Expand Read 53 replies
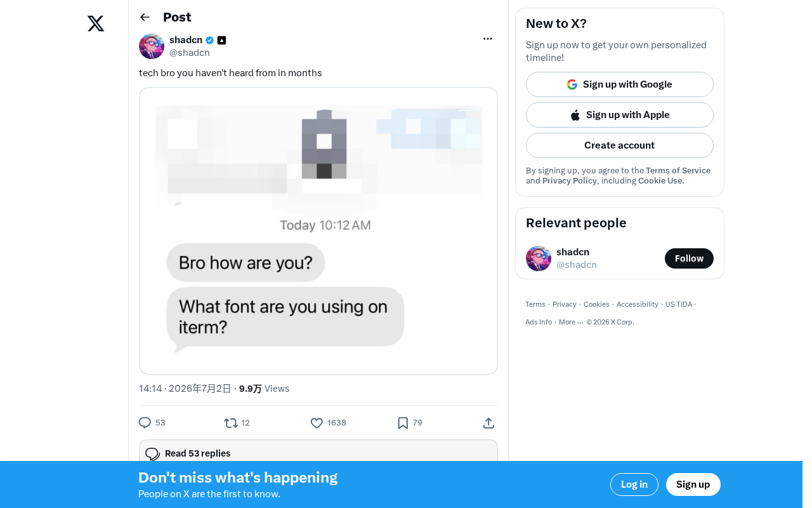Screen dimensions: 812x508 pyautogui.click(x=318, y=453)
